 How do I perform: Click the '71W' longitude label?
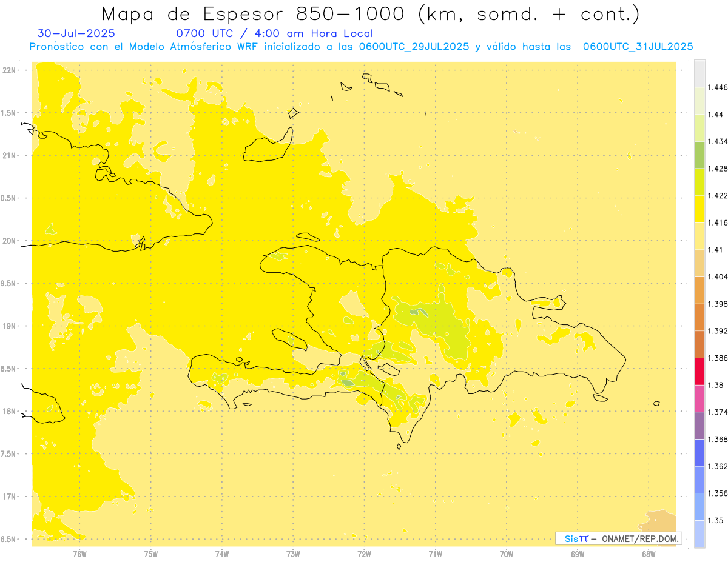click(x=435, y=554)
